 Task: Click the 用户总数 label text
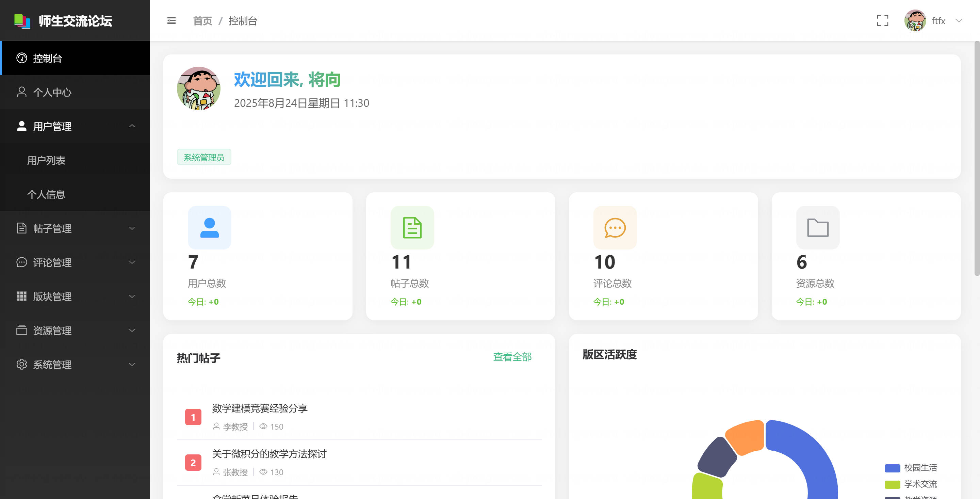pos(207,283)
